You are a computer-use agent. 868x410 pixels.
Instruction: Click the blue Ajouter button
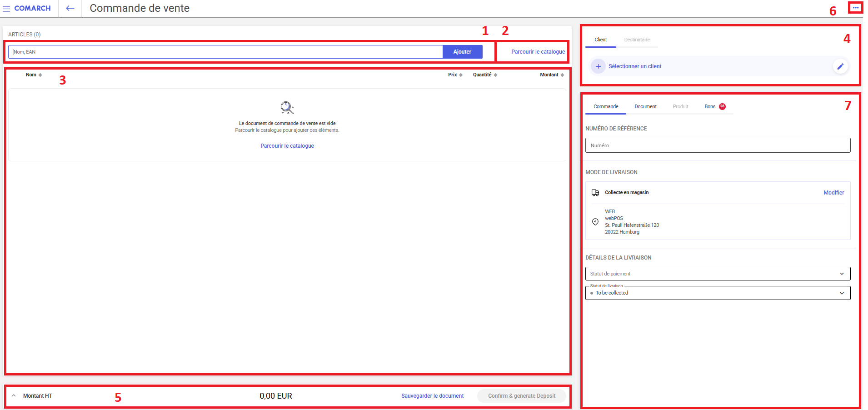click(462, 52)
